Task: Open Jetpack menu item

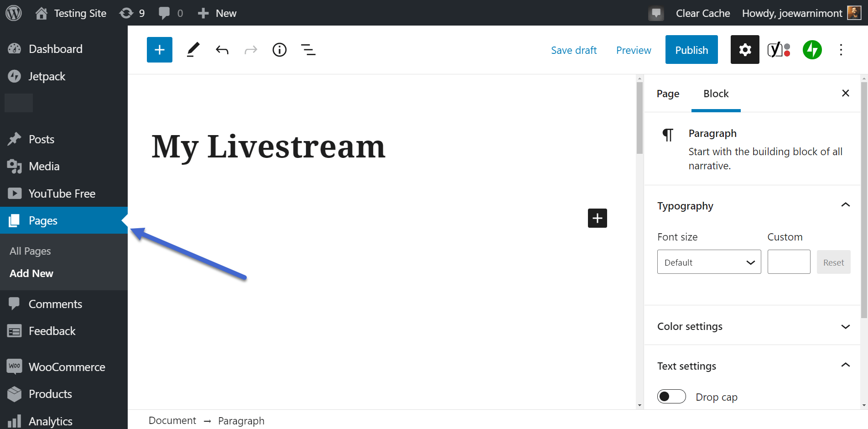Action: coord(64,76)
